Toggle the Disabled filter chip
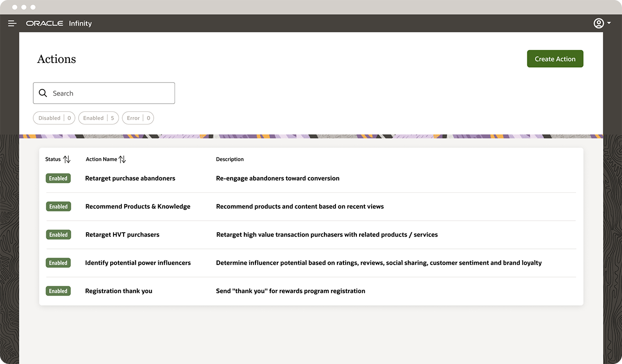The image size is (622, 364). point(54,118)
